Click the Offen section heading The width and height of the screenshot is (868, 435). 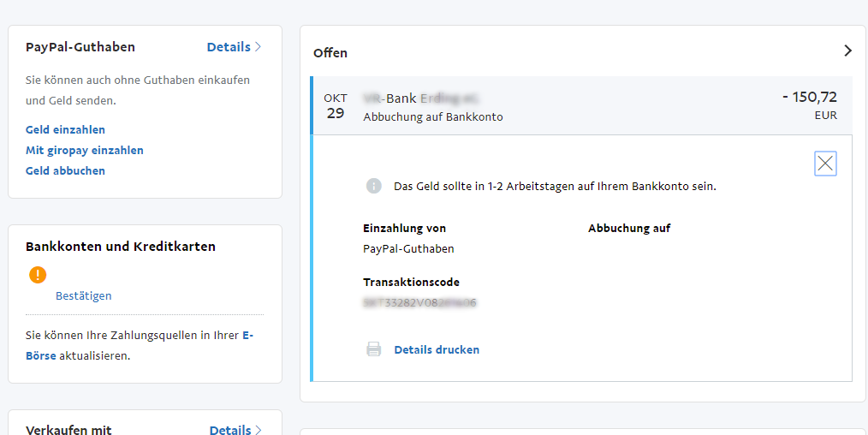[330, 53]
